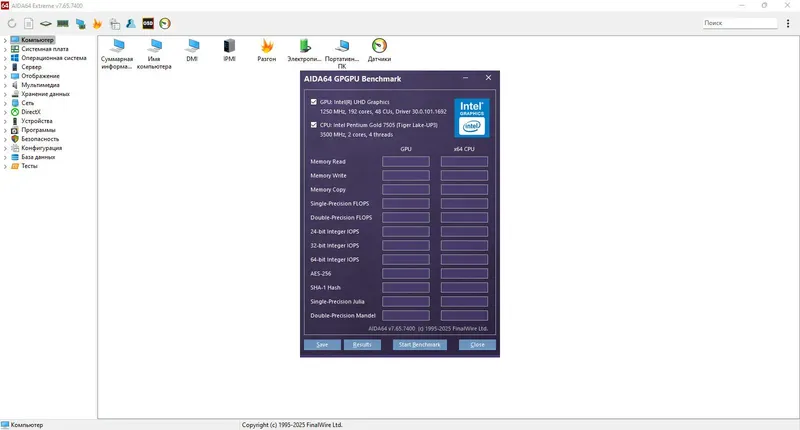Open the Датчики gauge icon
The width and height of the screenshot is (800, 430).
pos(379,50)
